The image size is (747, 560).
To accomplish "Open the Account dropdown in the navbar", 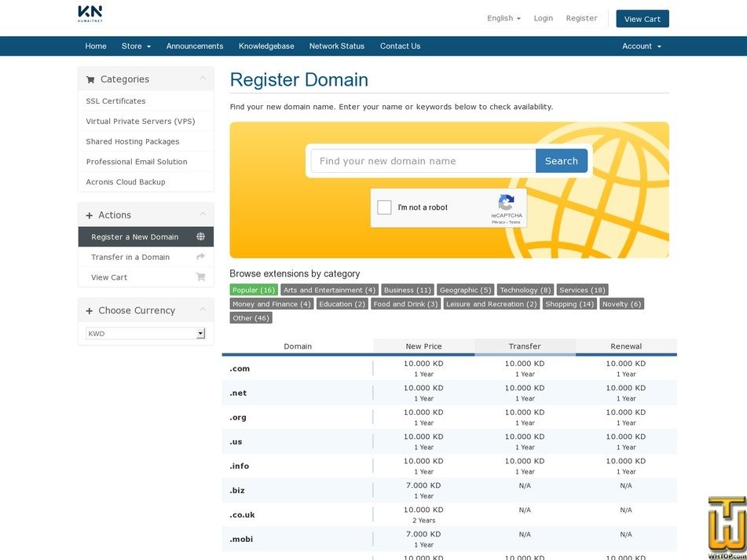I will pos(641,46).
